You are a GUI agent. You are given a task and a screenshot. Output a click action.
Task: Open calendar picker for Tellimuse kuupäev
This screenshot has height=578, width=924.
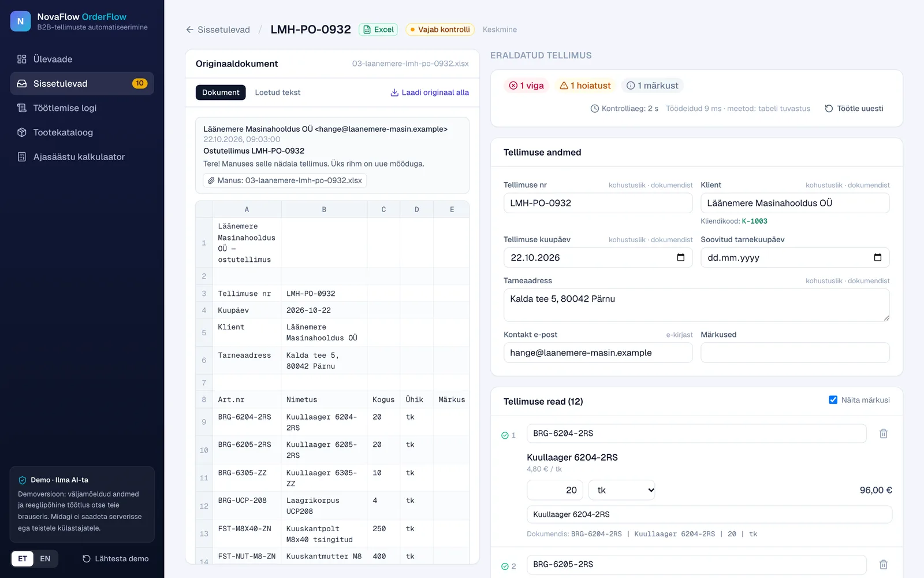tap(681, 258)
